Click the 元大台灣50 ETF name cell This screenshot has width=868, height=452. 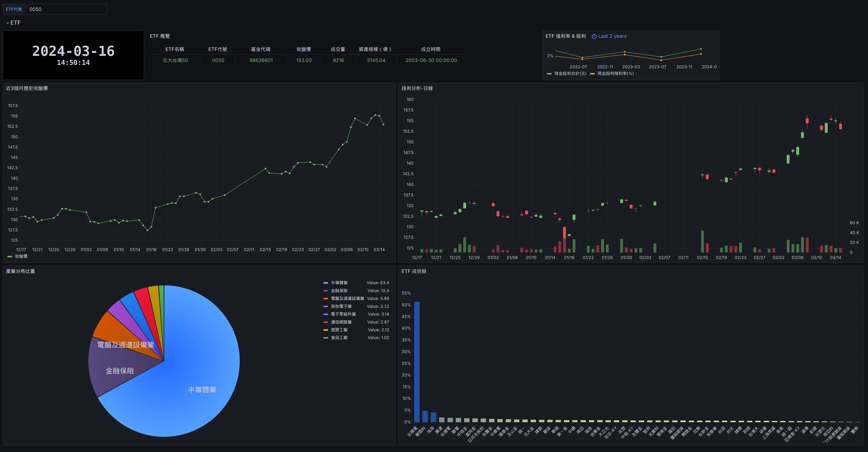(x=175, y=60)
